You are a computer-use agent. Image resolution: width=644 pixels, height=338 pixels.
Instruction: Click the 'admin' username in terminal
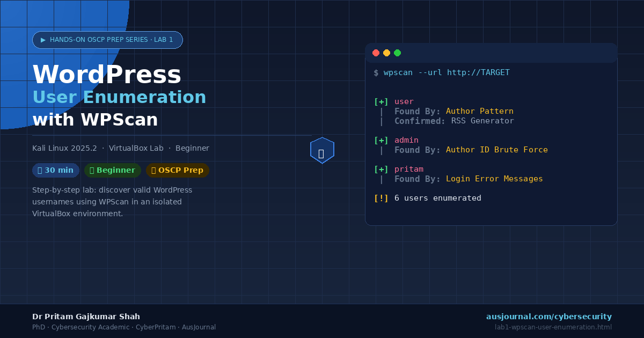pos(406,140)
